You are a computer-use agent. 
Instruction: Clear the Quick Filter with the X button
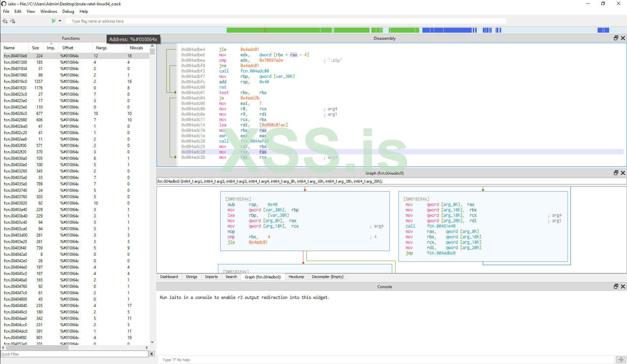click(x=152, y=354)
